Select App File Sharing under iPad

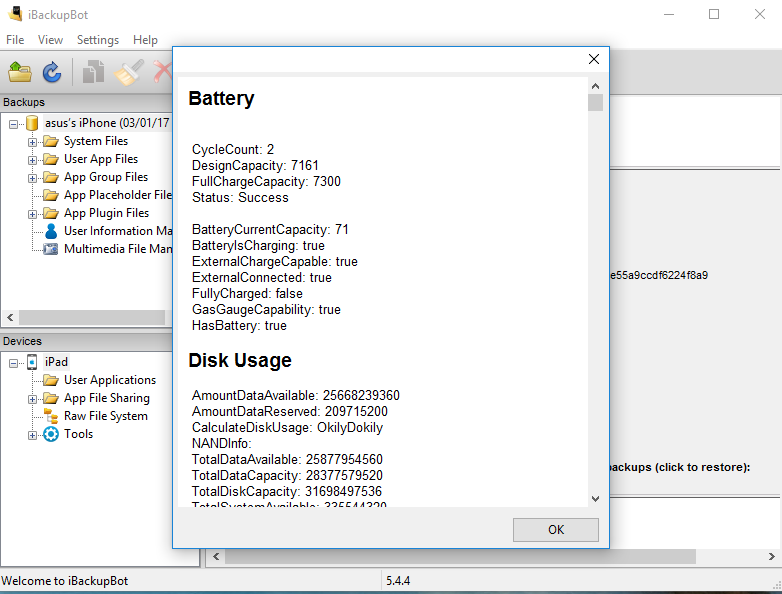(x=107, y=398)
